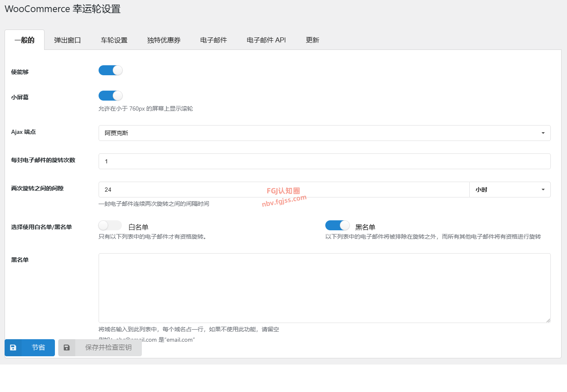Go to the 独特优惠券 tab

point(164,40)
